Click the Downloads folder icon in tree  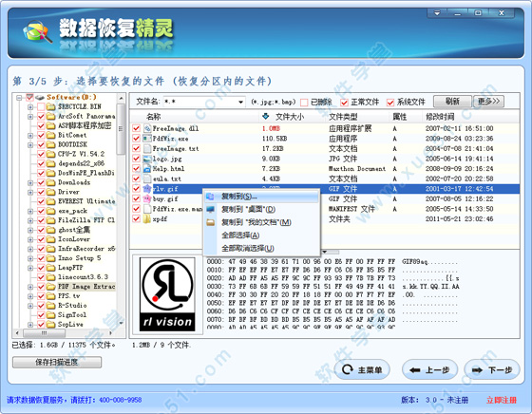tap(50, 182)
